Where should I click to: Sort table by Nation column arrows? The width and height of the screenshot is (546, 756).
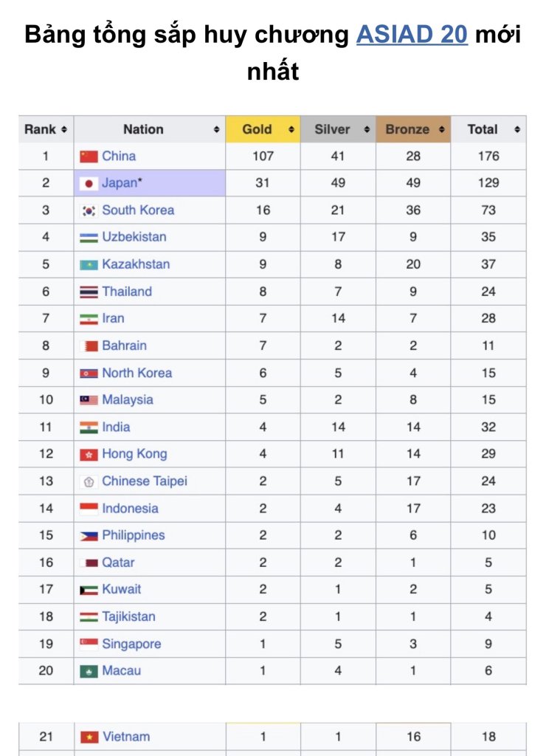(x=216, y=129)
